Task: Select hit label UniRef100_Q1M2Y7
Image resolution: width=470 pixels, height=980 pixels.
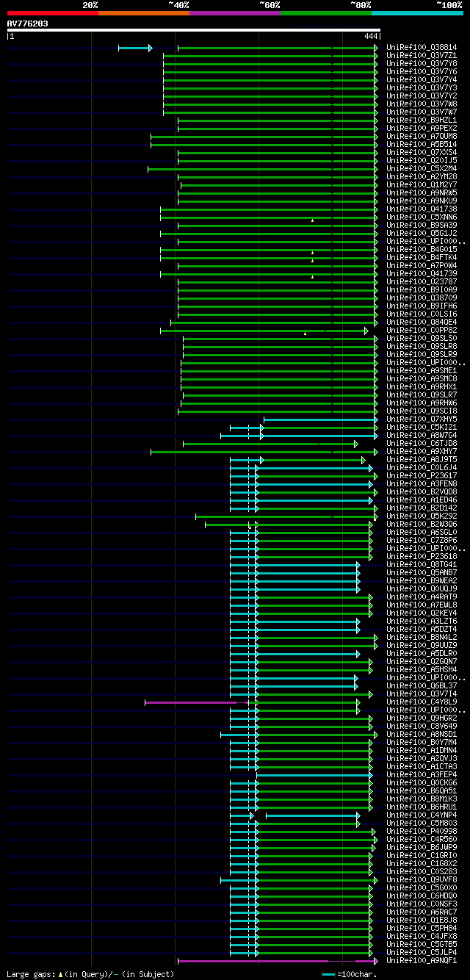Action: pos(422,184)
